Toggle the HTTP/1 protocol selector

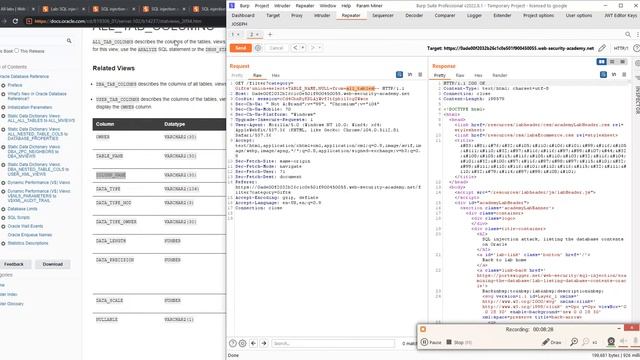tap(620, 48)
